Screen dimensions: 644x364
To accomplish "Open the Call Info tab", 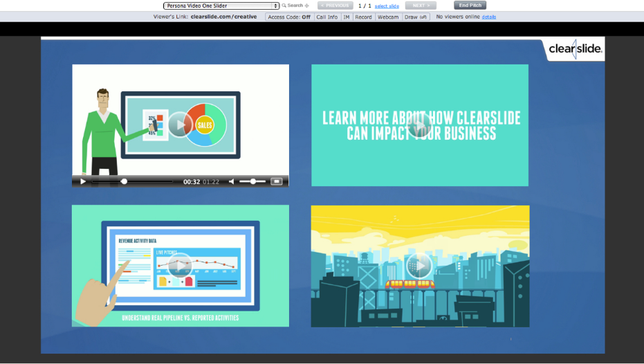I will (327, 17).
